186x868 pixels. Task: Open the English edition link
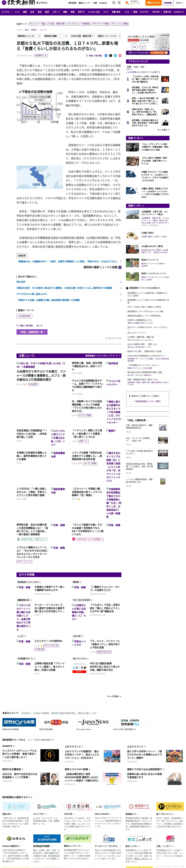point(103,3)
